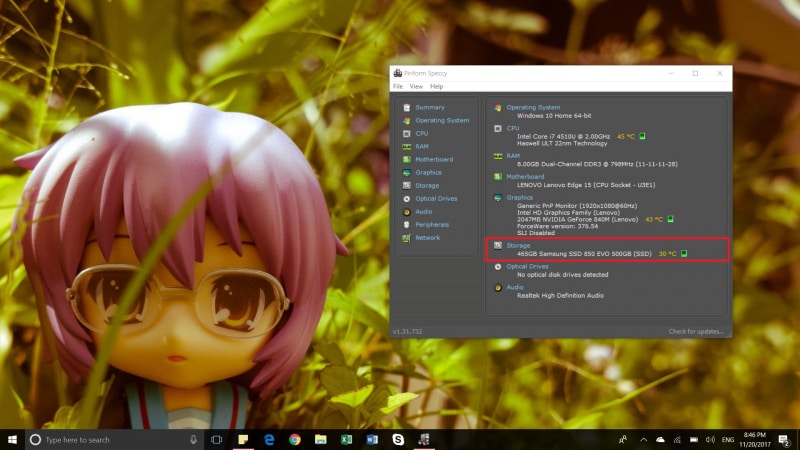
Task: Select Operating System icon in sidebar
Action: (407, 121)
